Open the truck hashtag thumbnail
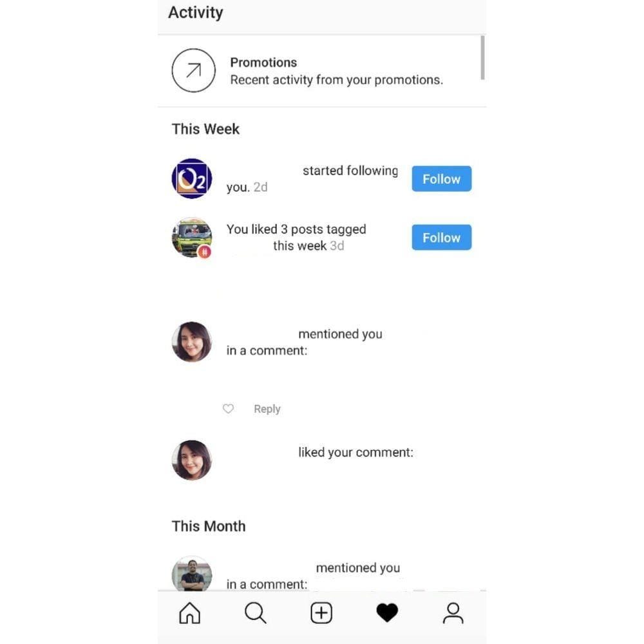This screenshot has width=644, height=644. (192, 238)
